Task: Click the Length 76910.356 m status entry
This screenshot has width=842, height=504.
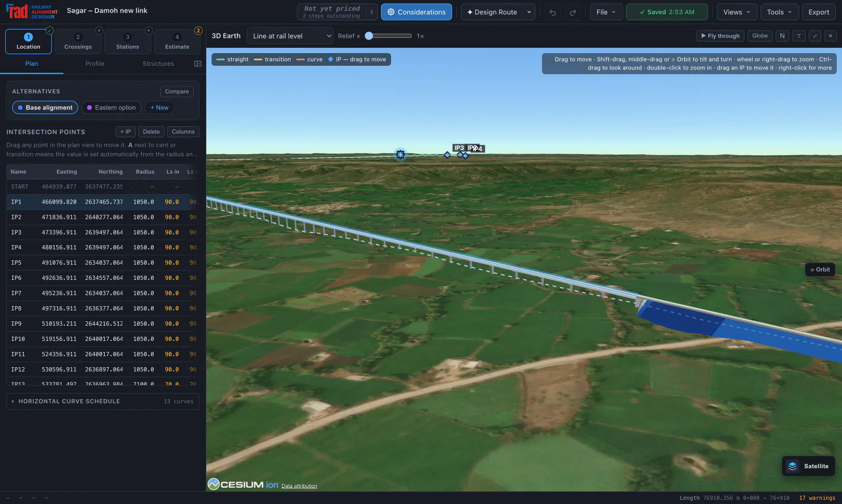Action: coord(709,498)
